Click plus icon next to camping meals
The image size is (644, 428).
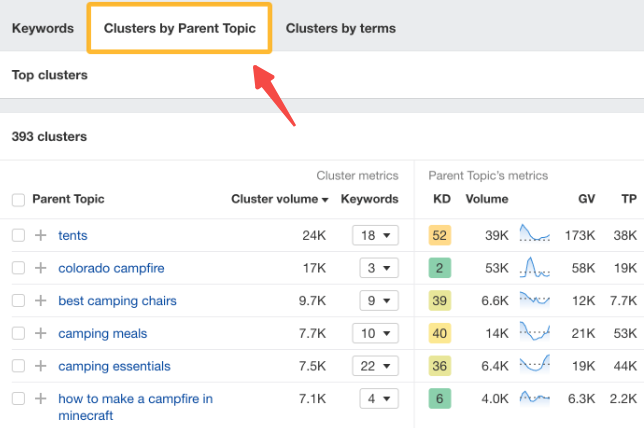[41, 334]
